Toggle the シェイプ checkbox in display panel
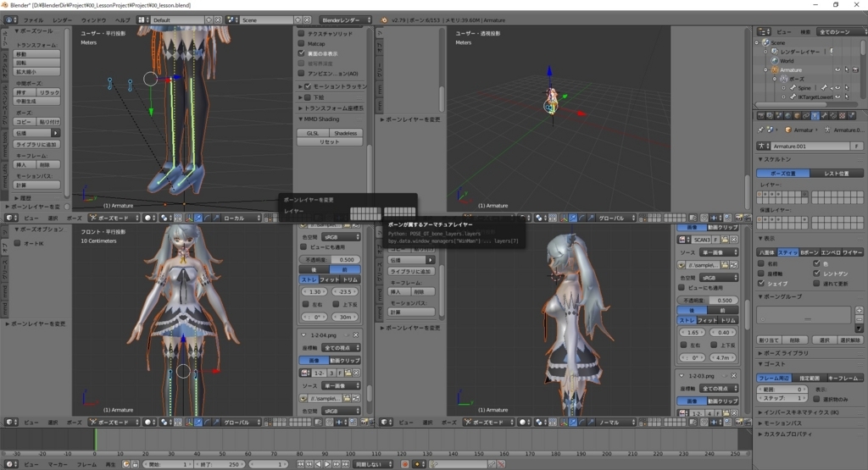868x470 pixels. pyautogui.click(x=761, y=283)
